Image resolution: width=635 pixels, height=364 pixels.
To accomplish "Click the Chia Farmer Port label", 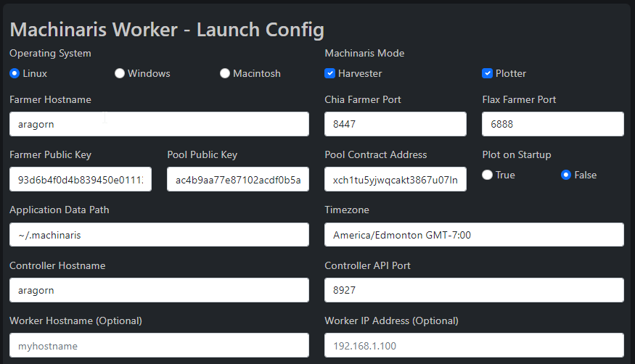I will coord(363,100).
